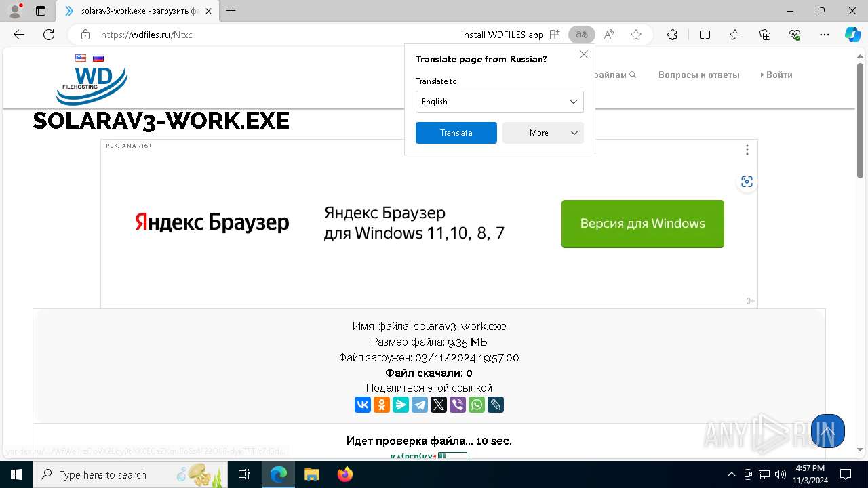Open the Favorites list
This screenshot has height=488, width=868.
735,35
